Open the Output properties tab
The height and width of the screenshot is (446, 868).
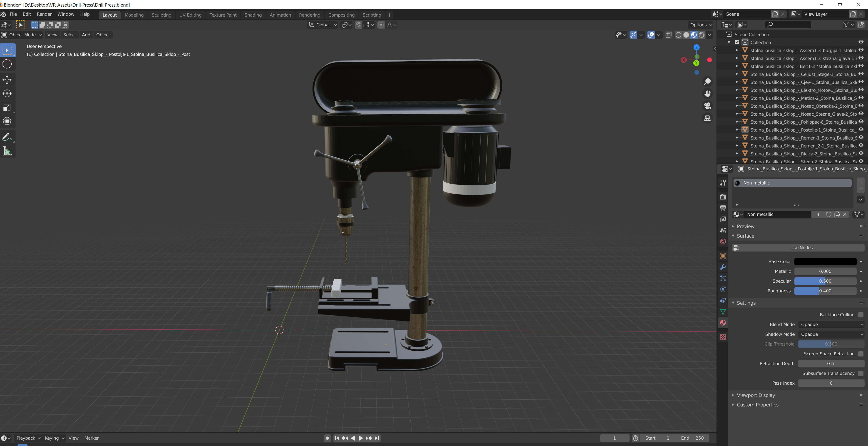click(723, 208)
